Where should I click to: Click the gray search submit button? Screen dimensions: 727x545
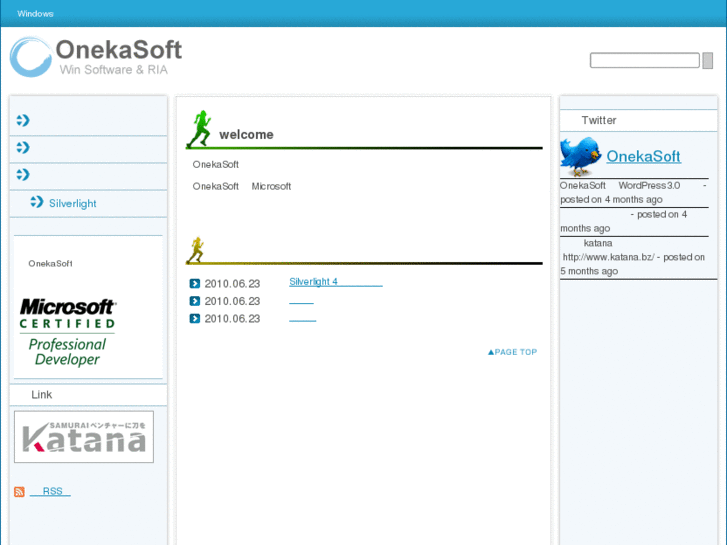point(708,60)
